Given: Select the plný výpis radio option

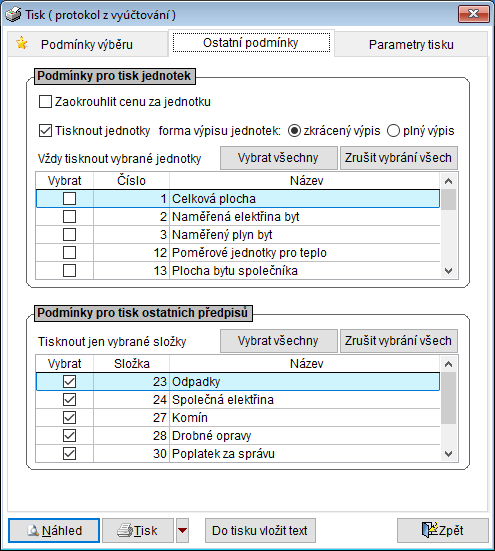Looking at the screenshot, I should (393, 131).
